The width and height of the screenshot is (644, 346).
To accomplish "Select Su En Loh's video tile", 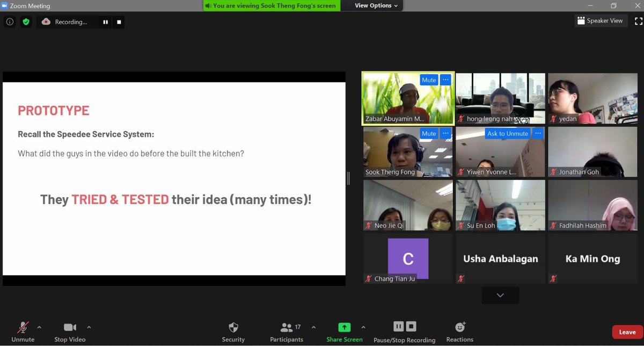I will pyautogui.click(x=500, y=205).
